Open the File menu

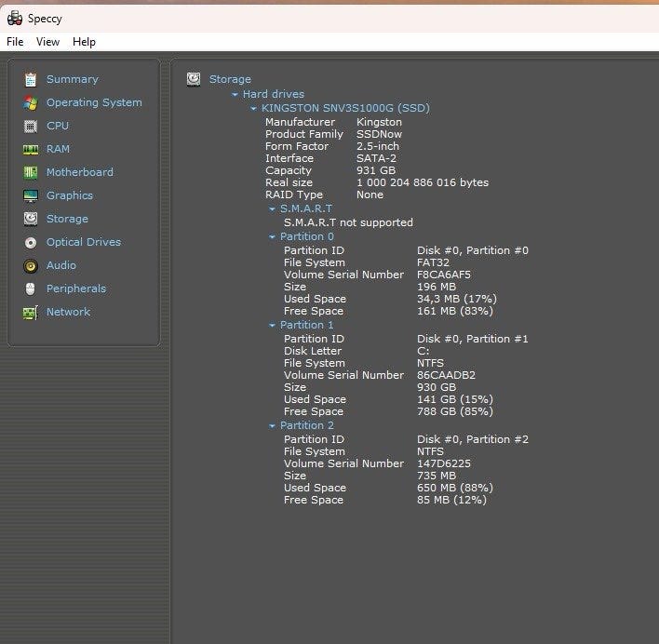tap(15, 42)
